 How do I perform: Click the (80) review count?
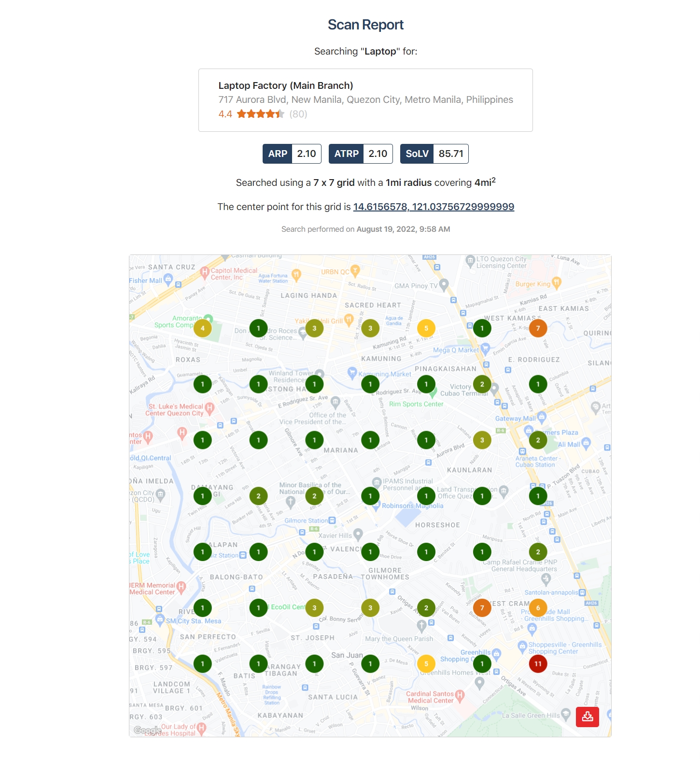pos(298,114)
